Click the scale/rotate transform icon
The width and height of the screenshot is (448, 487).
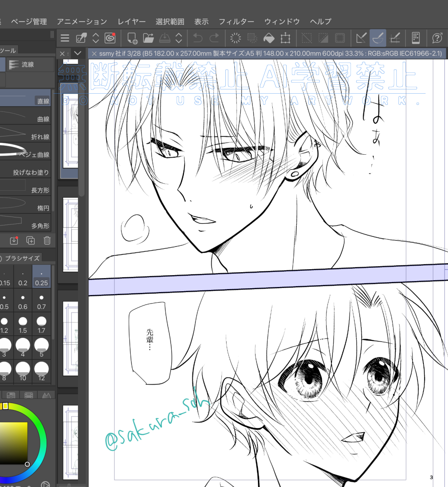click(285, 38)
